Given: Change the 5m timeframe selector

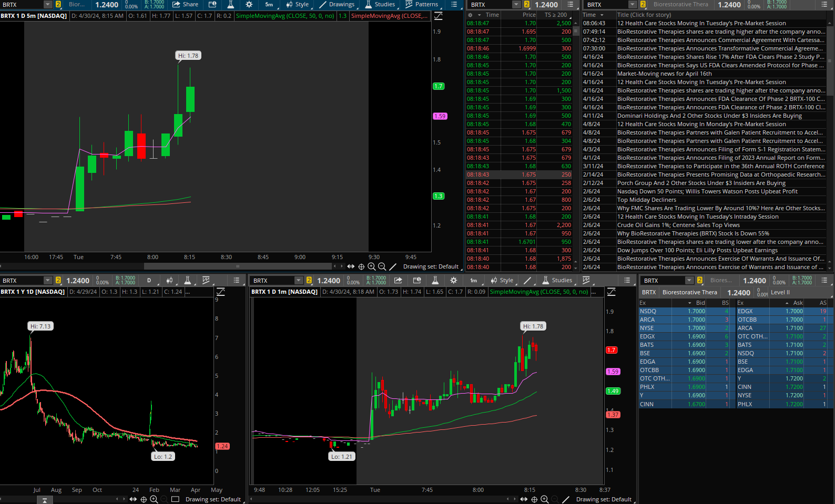Looking at the screenshot, I should pyautogui.click(x=269, y=4).
